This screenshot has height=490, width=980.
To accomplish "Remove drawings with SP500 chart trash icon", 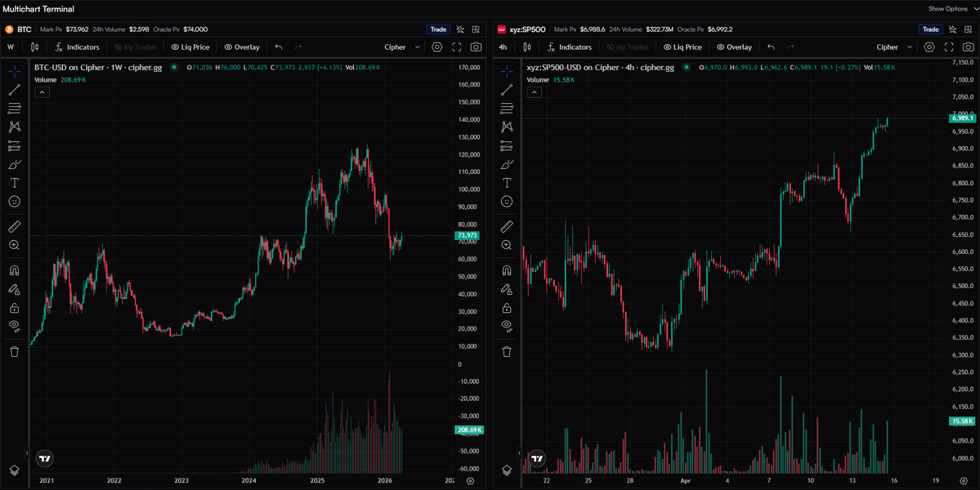I will point(506,351).
